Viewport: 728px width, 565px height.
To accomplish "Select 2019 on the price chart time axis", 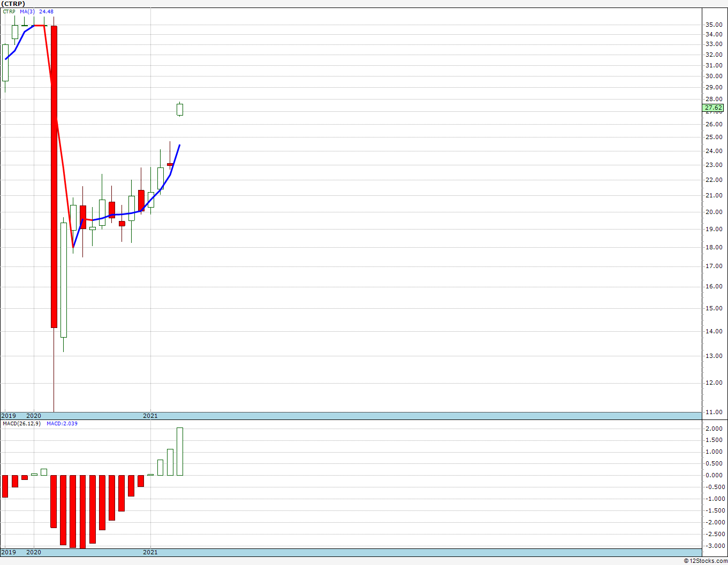I will [x=8, y=416].
